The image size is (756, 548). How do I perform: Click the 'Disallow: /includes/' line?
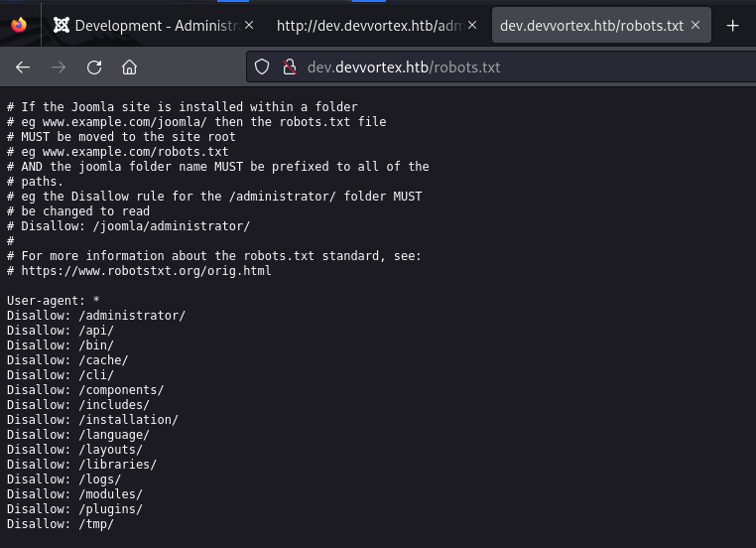(x=78, y=405)
